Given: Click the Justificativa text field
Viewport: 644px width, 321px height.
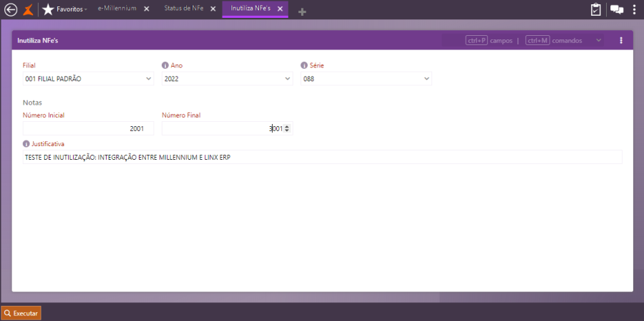Looking at the screenshot, I should tap(323, 157).
